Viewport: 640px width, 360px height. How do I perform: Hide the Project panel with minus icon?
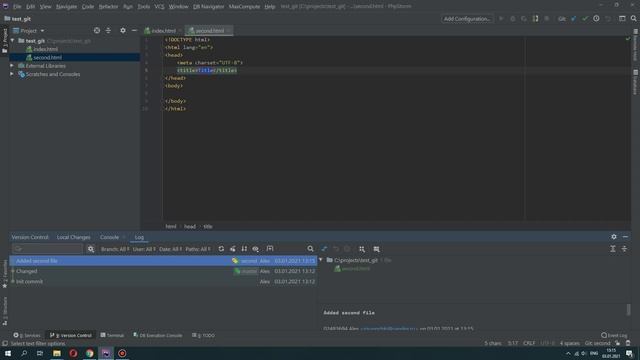[134, 31]
